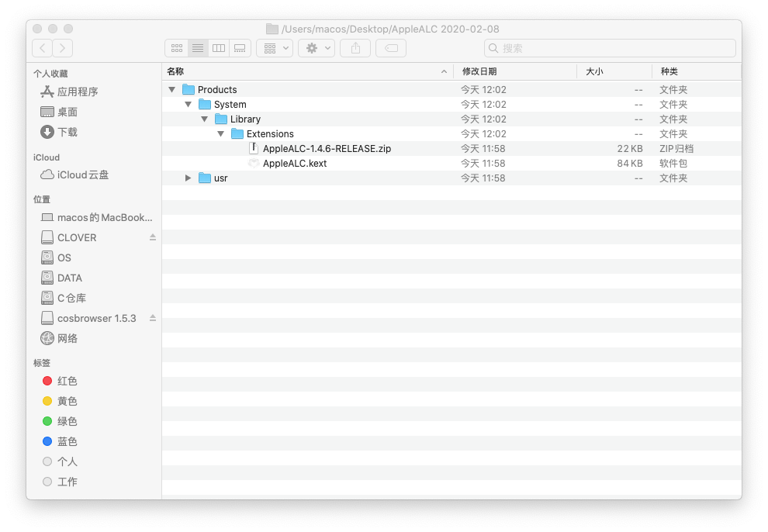Select the usr folder row
The image size is (768, 532).
point(451,178)
